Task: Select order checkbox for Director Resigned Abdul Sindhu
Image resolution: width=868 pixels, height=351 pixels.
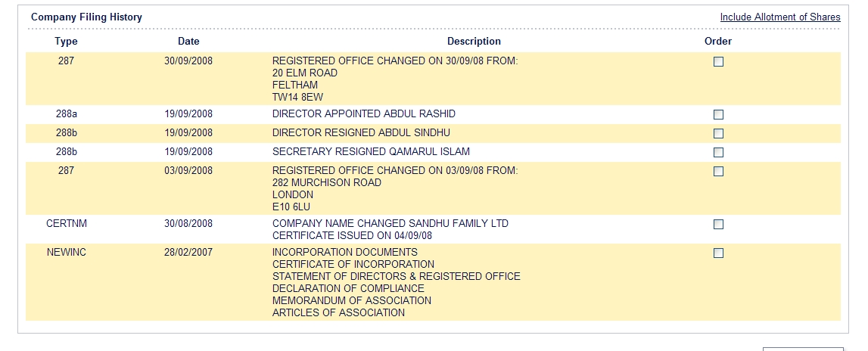Action: [x=718, y=133]
